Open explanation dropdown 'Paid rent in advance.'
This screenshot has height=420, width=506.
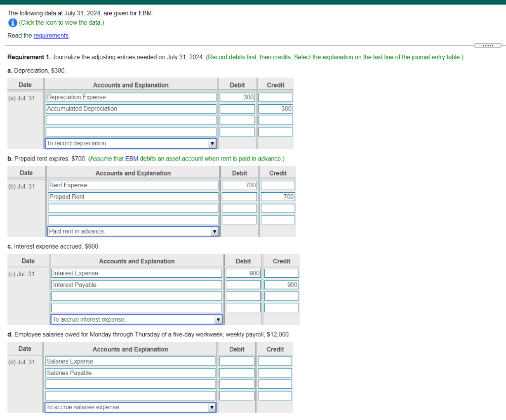point(133,231)
